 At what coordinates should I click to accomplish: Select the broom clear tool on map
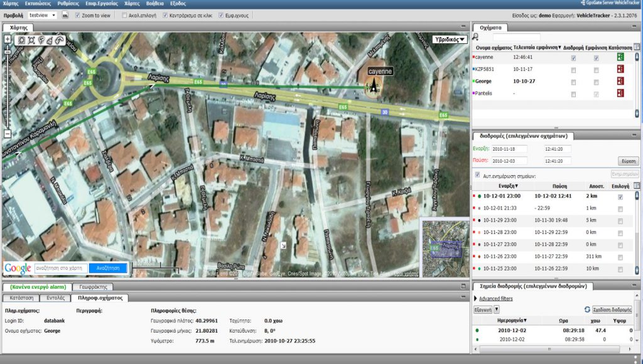(x=50, y=40)
